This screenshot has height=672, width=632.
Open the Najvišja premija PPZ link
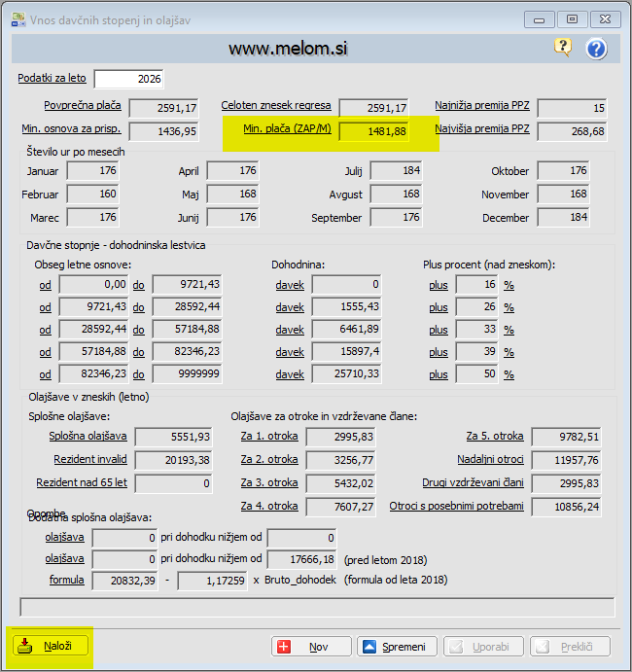point(482,128)
